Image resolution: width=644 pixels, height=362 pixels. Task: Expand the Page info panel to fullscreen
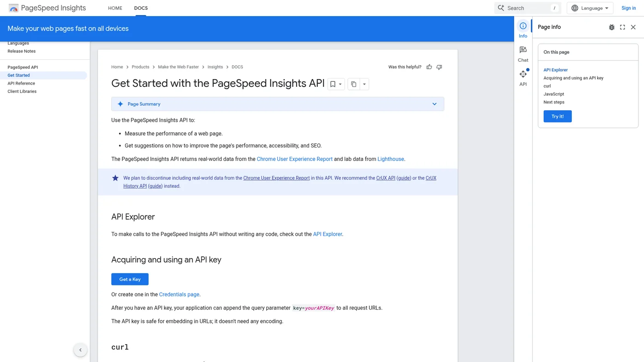tap(622, 27)
